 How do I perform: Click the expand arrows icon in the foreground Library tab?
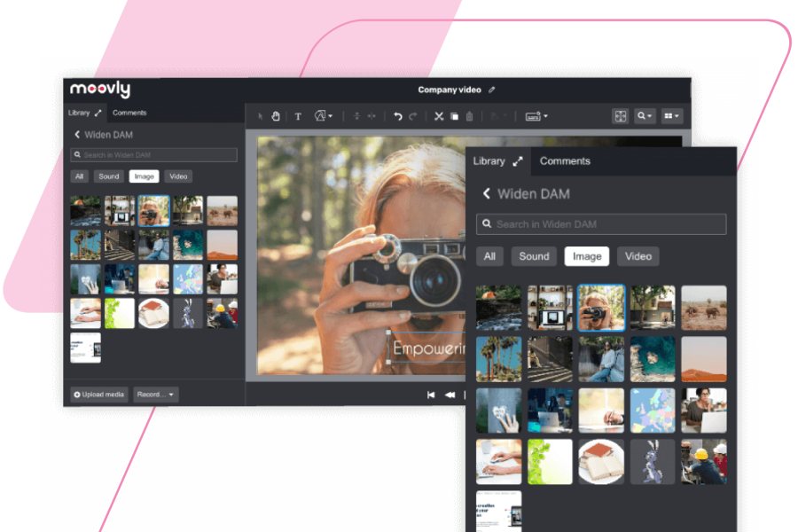point(518,161)
